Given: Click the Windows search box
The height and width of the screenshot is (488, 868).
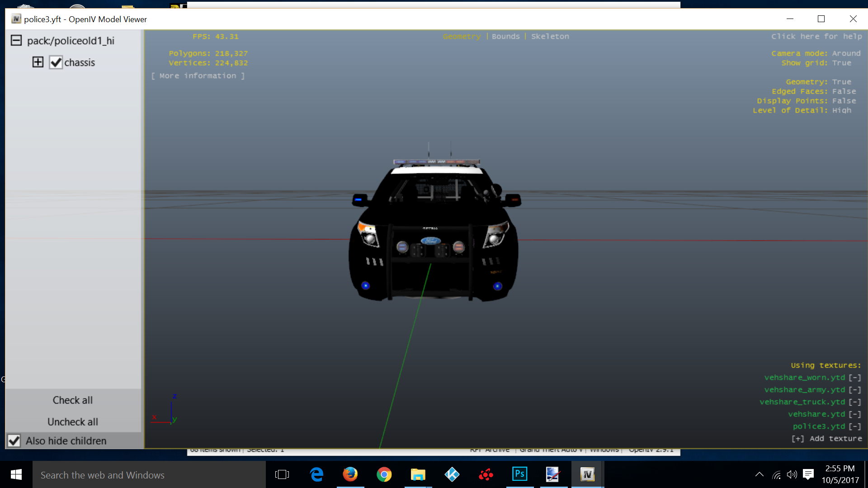Looking at the screenshot, I should pyautogui.click(x=149, y=475).
